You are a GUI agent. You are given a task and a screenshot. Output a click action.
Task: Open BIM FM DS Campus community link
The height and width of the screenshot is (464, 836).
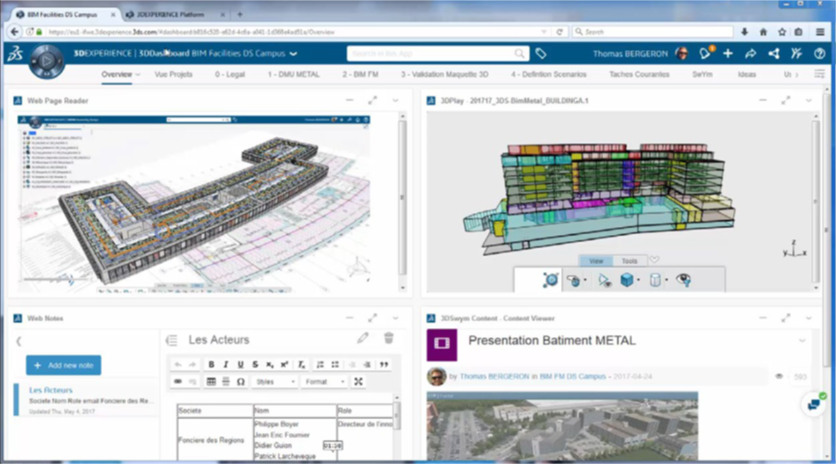point(573,376)
